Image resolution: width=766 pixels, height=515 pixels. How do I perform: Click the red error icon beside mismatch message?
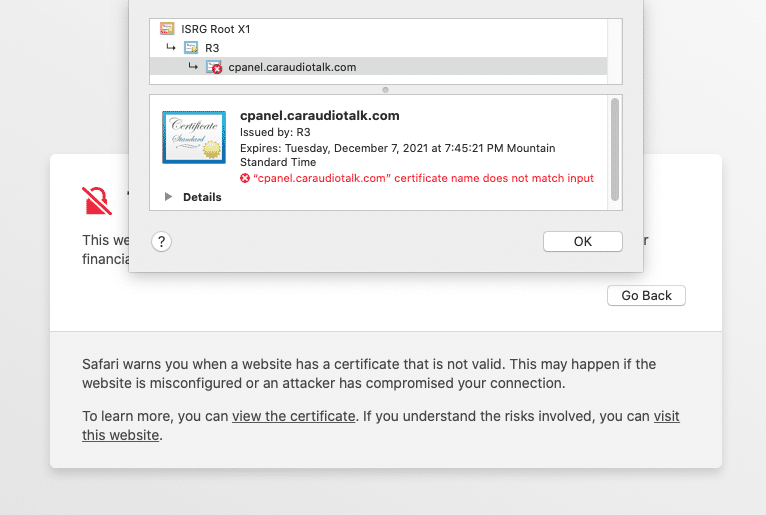point(245,178)
